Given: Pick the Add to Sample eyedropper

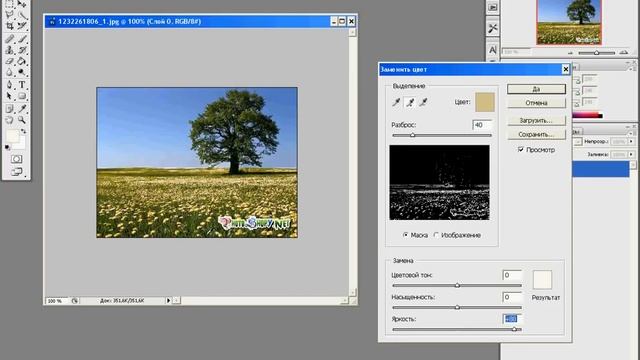Looking at the screenshot, I should point(410,102).
